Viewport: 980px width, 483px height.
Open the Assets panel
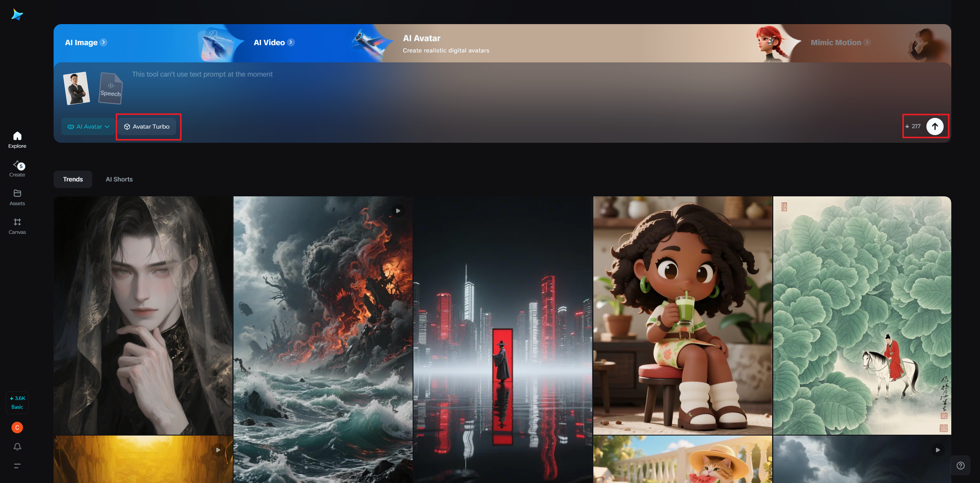coord(17,197)
